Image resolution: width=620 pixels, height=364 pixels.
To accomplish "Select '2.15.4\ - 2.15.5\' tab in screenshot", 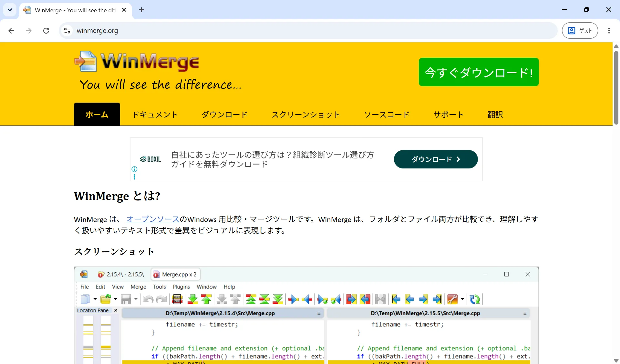I will point(122,274).
